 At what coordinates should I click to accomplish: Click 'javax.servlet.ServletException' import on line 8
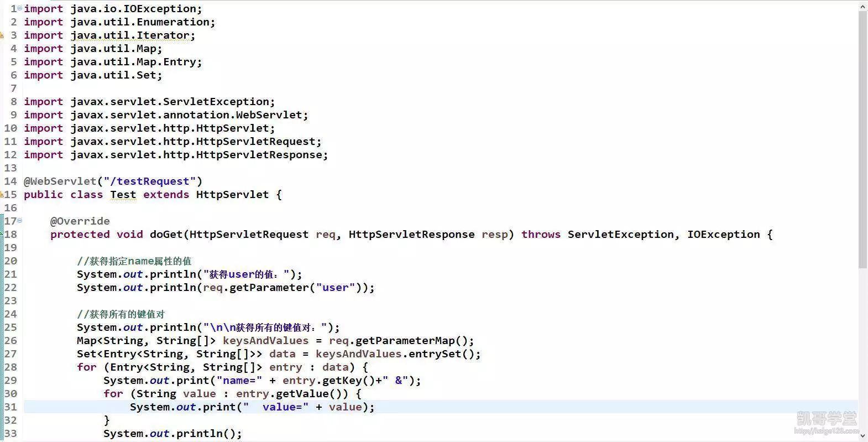170,102
